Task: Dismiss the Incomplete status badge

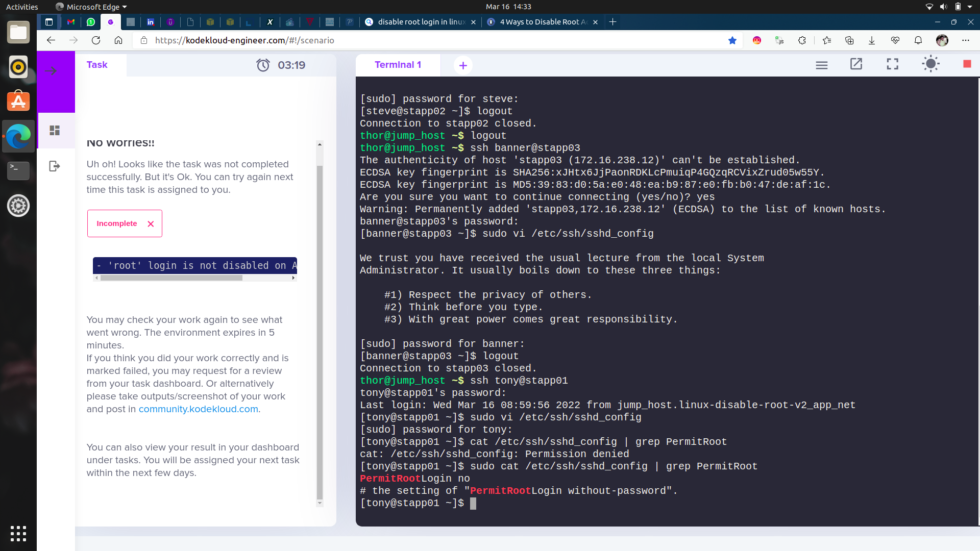Action: tap(151, 224)
